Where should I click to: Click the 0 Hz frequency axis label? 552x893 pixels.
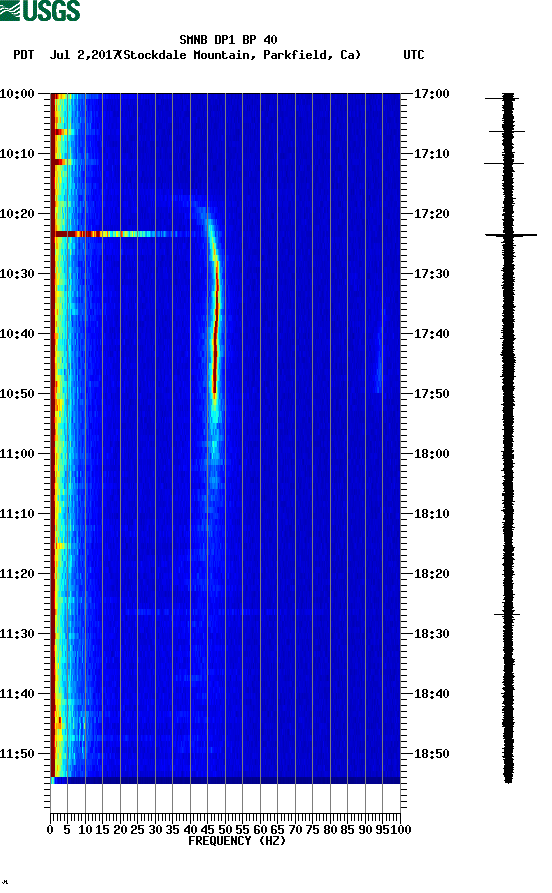click(x=50, y=830)
